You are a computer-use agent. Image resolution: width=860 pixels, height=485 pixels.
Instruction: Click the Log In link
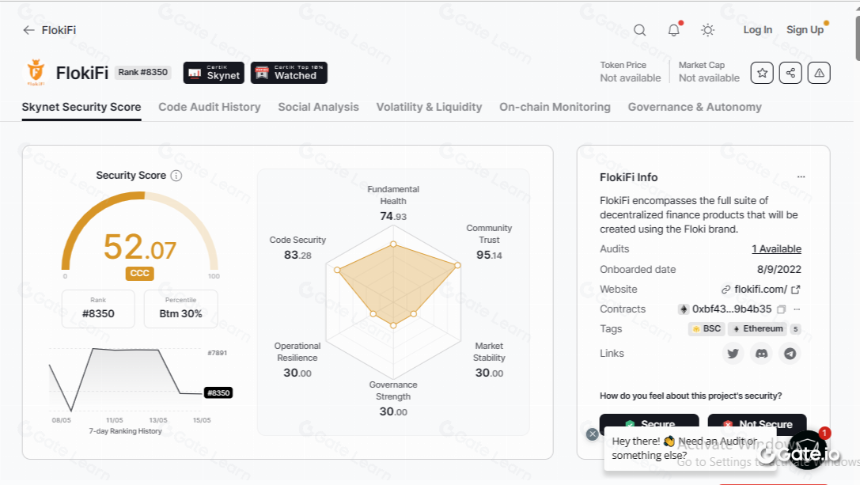(757, 30)
